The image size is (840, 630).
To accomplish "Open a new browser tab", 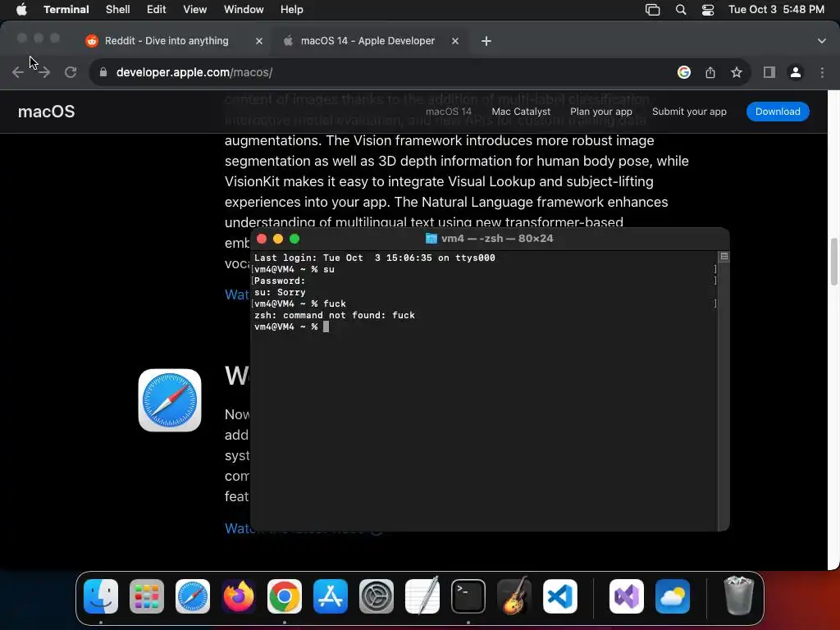I will (x=486, y=41).
